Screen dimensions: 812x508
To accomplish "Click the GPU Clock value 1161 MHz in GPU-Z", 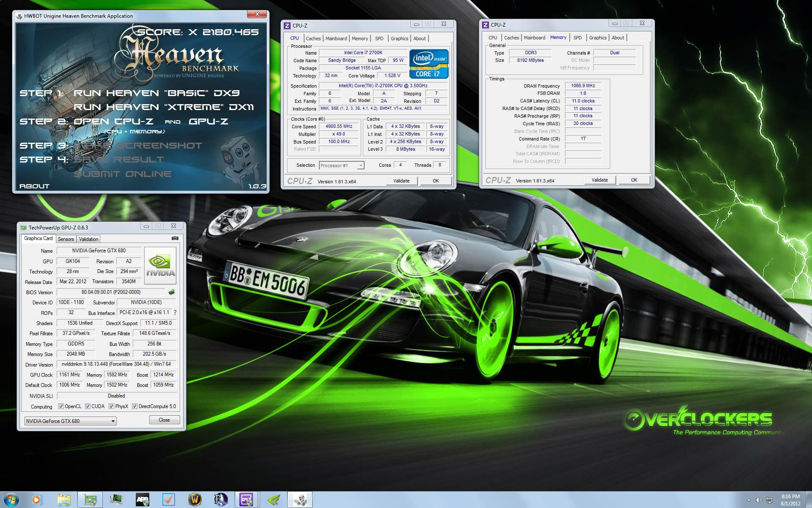I will [70, 375].
